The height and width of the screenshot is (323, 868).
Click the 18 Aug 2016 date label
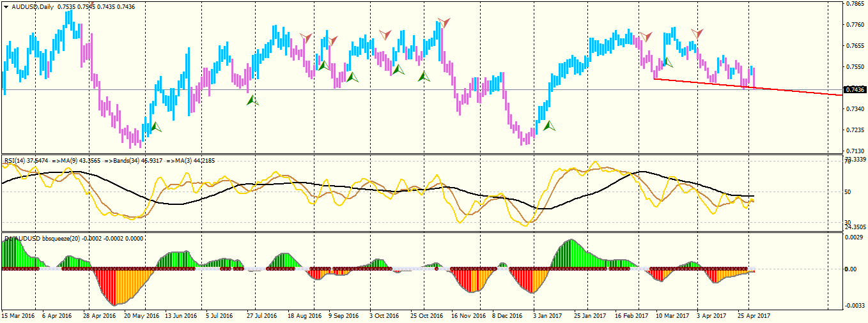click(x=304, y=316)
